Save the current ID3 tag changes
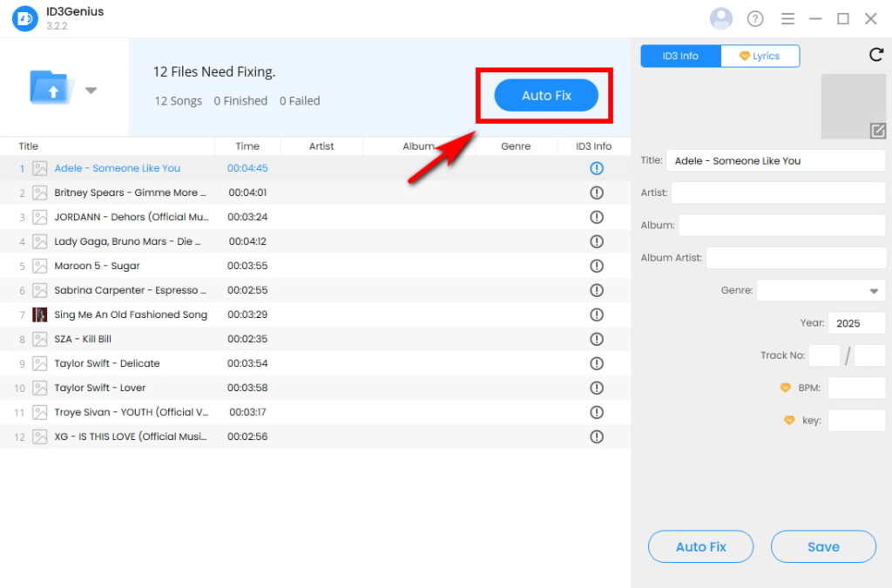This screenshot has width=892, height=588. click(x=822, y=546)
